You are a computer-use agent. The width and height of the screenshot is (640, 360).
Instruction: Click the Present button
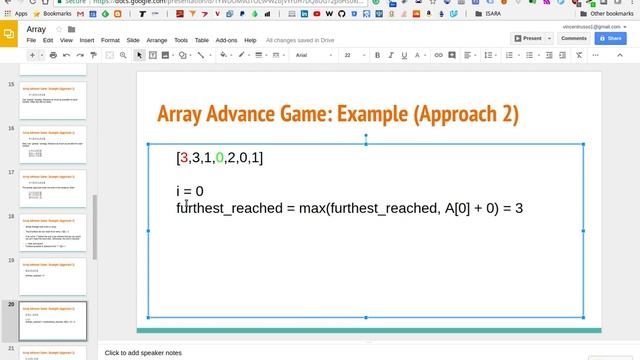click(528, 38)
